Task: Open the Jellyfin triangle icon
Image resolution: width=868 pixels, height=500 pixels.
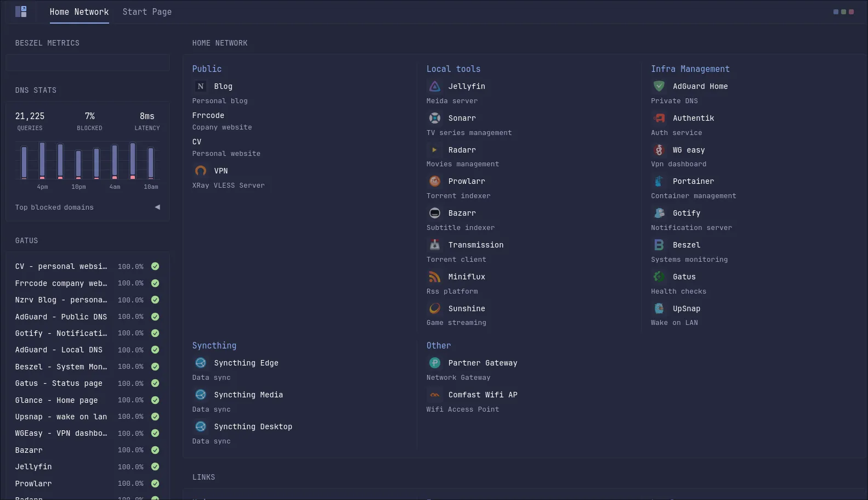Action: [435, 86]
